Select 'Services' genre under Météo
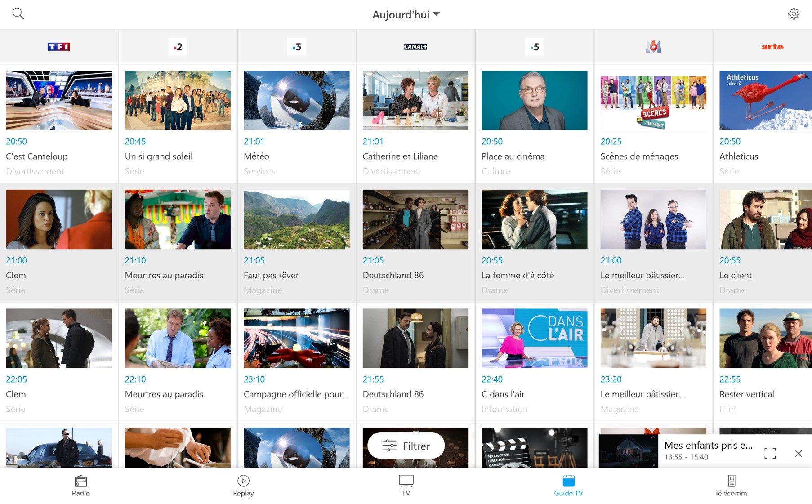 pyautogui.click(x=259, y=171)
